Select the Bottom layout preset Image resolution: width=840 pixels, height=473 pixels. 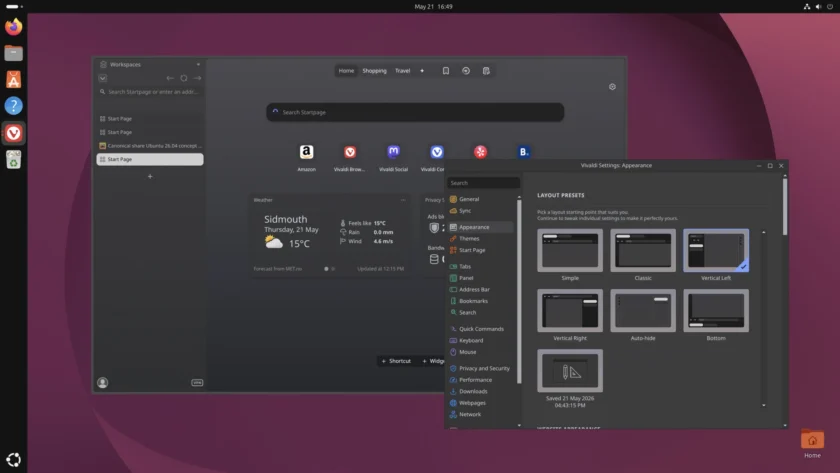716,310
